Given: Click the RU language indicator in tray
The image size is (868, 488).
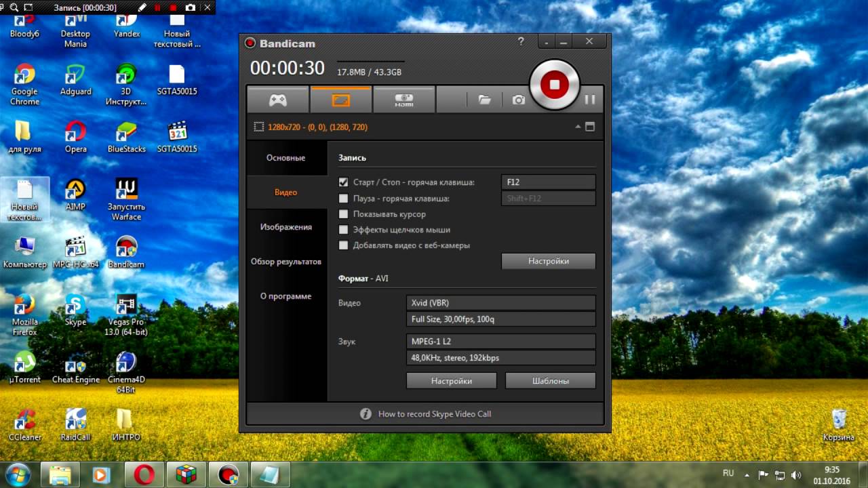Looking at the screenshot, I should pyautogui.click(x=728, y=473).
